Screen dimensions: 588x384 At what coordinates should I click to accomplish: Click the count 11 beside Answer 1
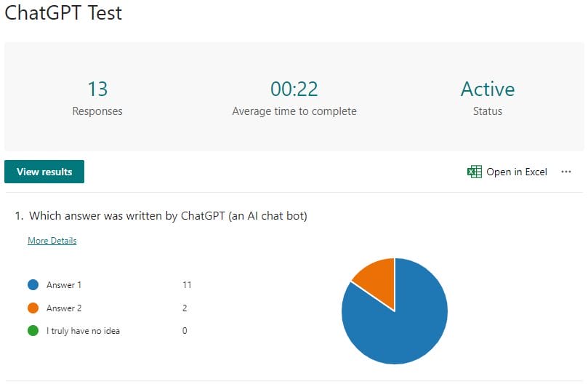click(x=187, y=285)
